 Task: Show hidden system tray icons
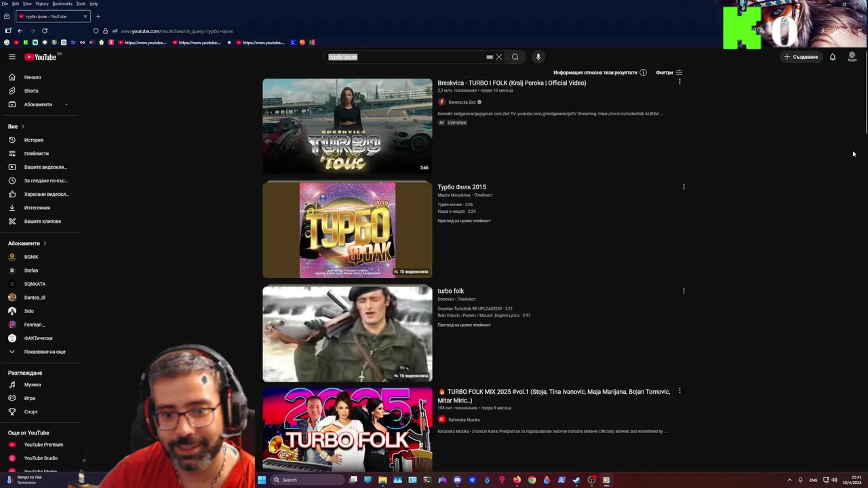tap(789, 480)
